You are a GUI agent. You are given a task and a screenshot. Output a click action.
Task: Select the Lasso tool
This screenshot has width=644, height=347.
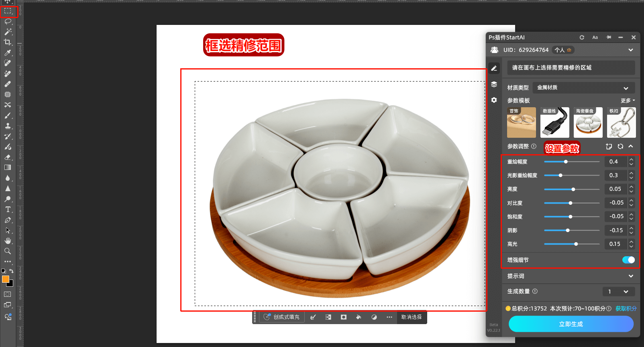pyautogui.click(x=8, y=21)
